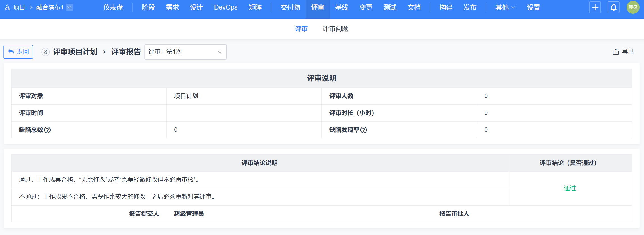Image resolution: width=644 pixels, height=235 pixels.
Task: Open the 测试 menu item
Action: [390, 8]
